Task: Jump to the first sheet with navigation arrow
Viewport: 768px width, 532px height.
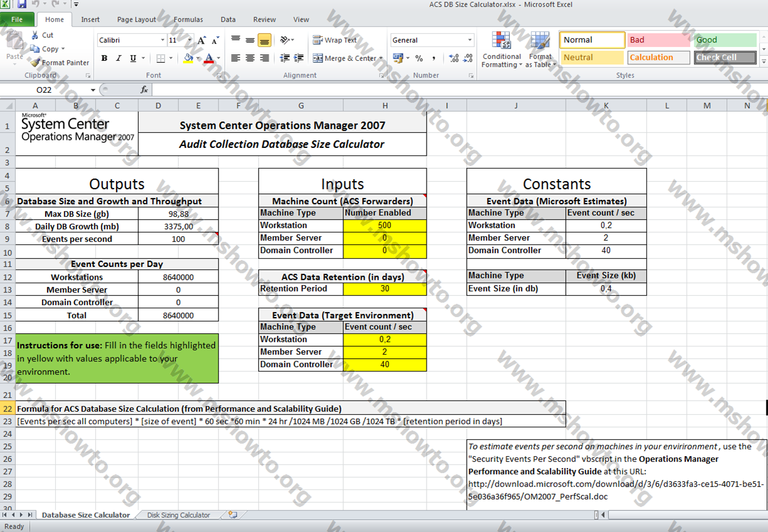Action: (x=5, y=515)
